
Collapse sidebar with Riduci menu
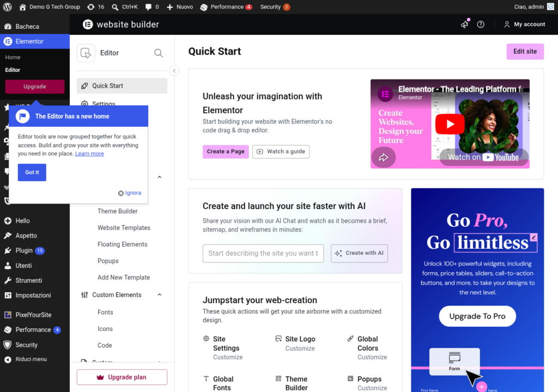click(x=35, y=359)
